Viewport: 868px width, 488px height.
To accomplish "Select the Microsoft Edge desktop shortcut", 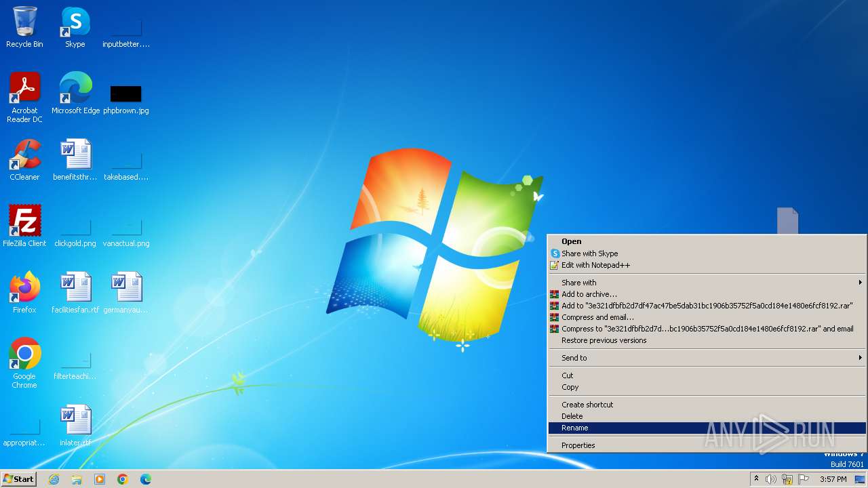I will click(75, 94).
